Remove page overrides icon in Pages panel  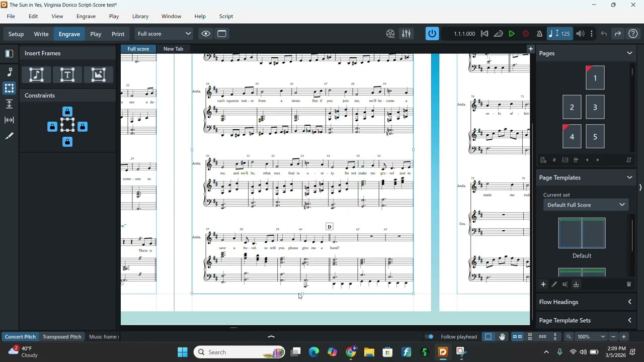(x=629, y=160)
